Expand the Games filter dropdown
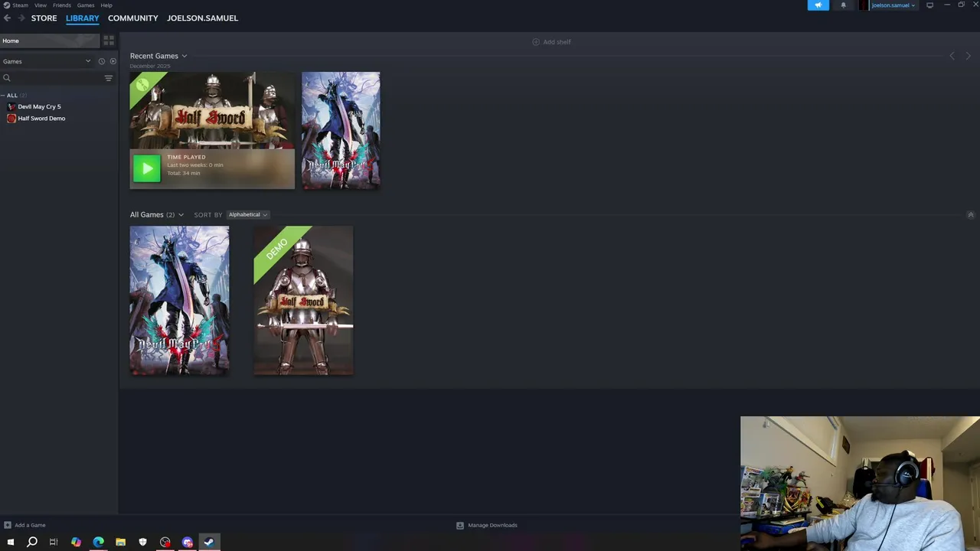This screenshot has width=980, height=551. click(x=46, y=61)
